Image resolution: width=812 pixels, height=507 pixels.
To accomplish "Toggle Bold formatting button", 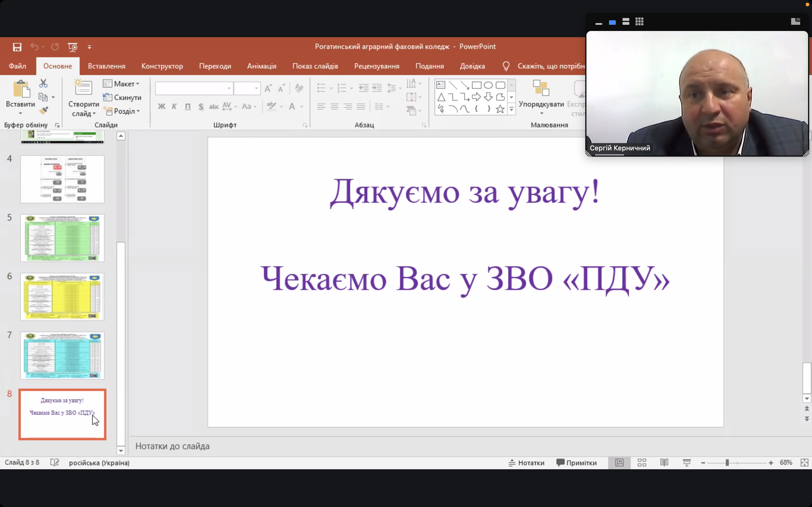I will pos(161,107).
